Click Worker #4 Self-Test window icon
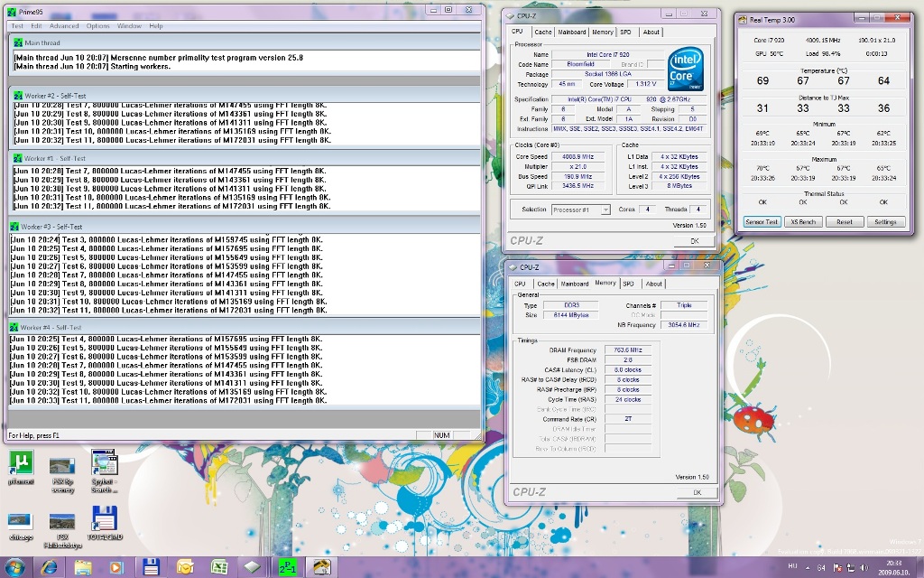924x578 pixels. tap(14, 327)
